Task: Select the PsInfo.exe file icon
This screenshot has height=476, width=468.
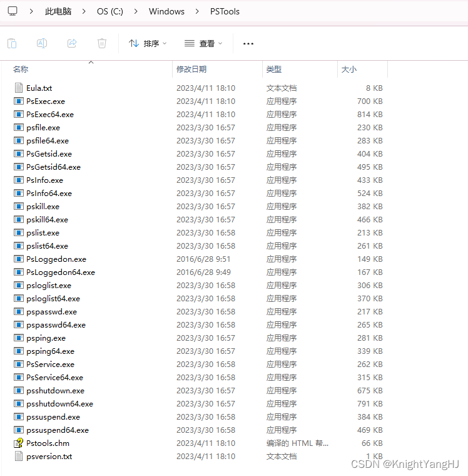Action: point(19,180)
